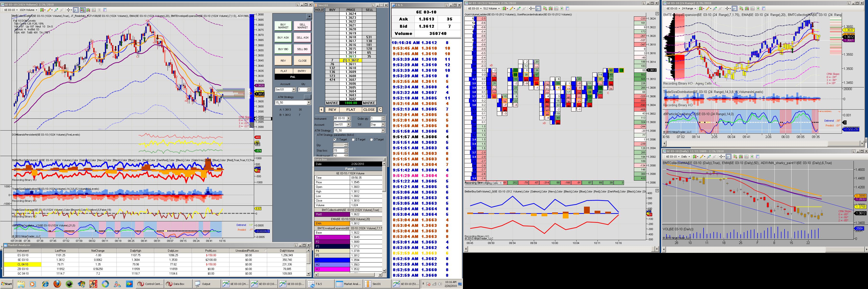Viewport: 868px width, 289px height.
Task: Click FLAT button in SuperDOM
Action: coord(351,110)
